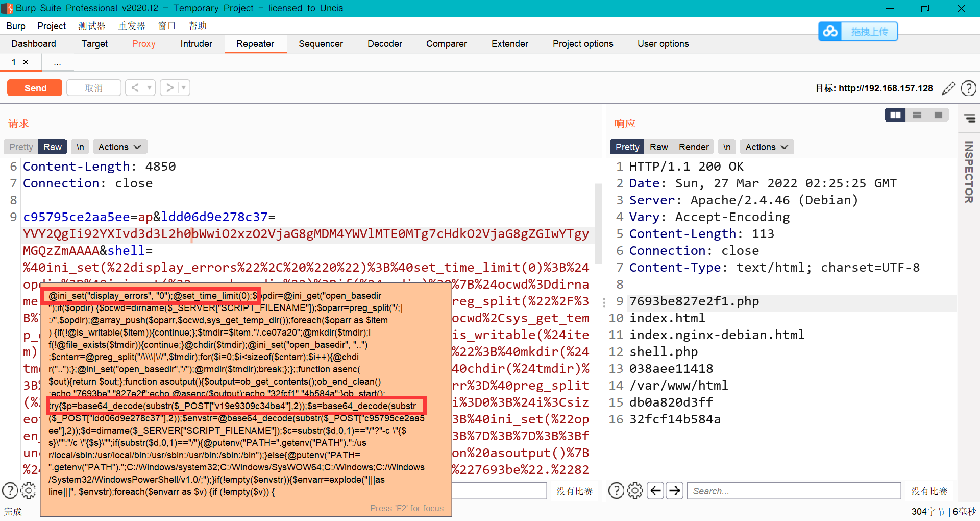Open the 重发器 menu

click(x=132, y=26)
